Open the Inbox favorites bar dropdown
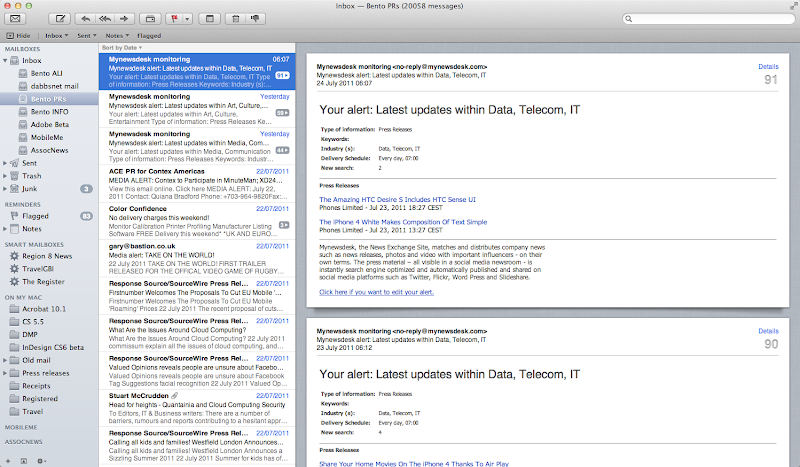This screenshot has width=800, height=467. [56, 36]
